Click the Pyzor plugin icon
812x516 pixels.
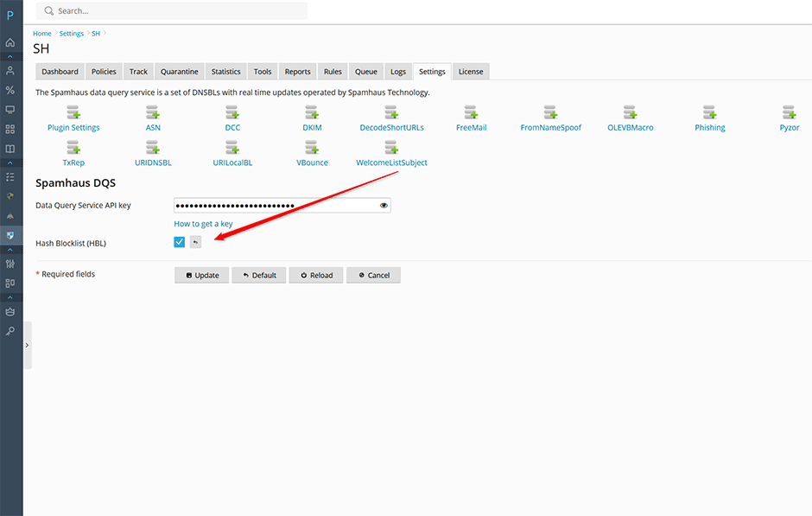coord(790,112)
